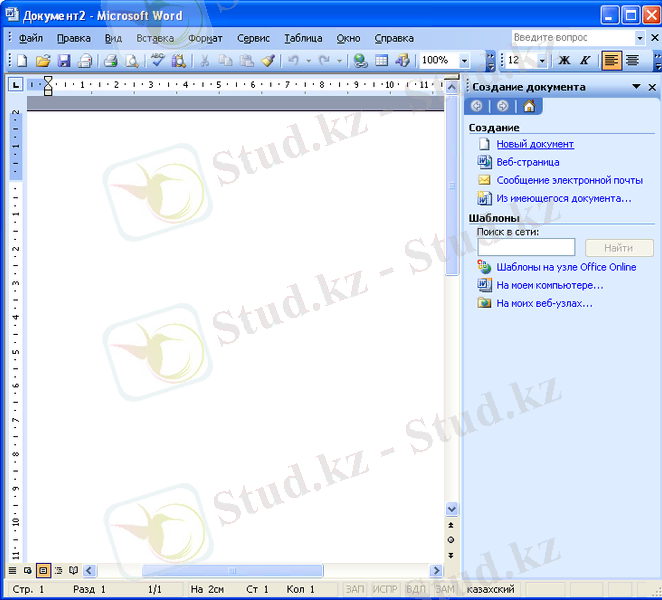
Task: Insert hyperlink with the globe icon
Action: pos(360,61)
